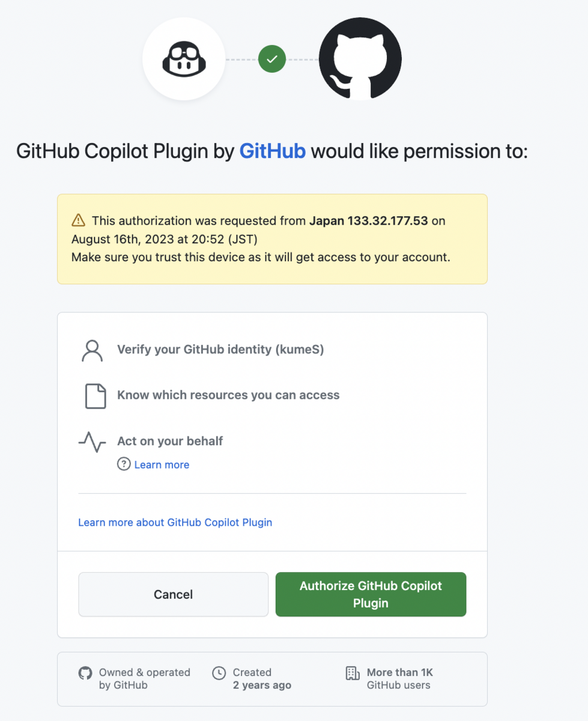Click the IP address 133.32.177.53
Screen dimensions: 588x721
387,221
